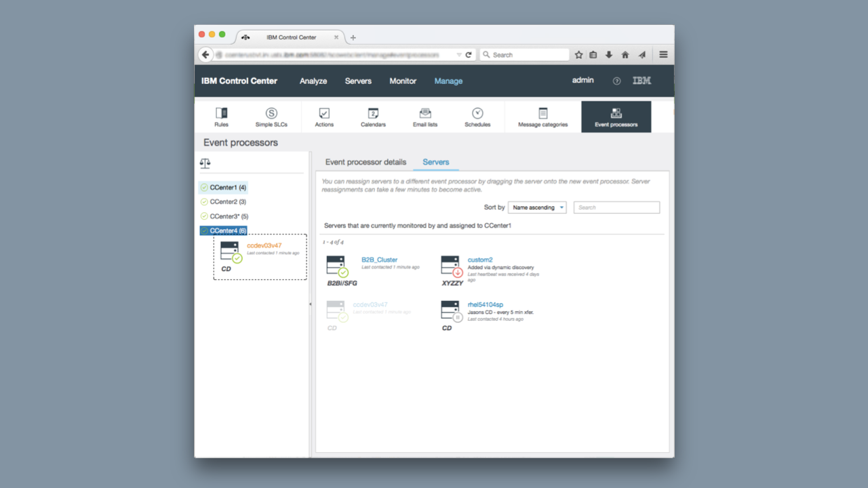Select CCenter1 (4) event processor
Image resolution: width=868 pixels, height=488 pixels.
tap(224, 187)
